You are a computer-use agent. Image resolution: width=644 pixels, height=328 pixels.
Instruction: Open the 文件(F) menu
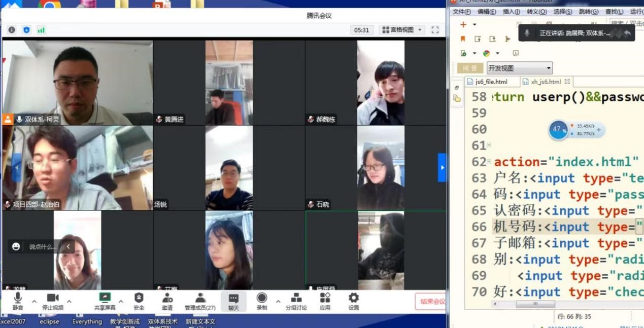[461, 12]
